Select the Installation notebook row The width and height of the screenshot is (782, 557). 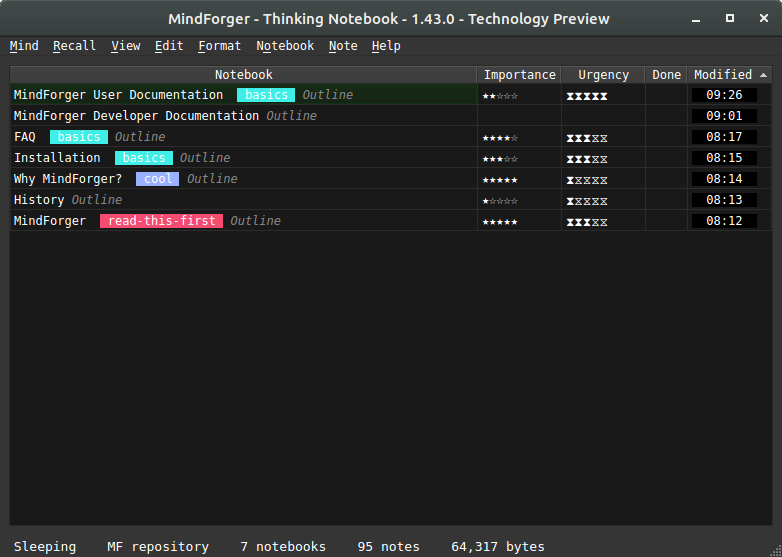[x=391, y=158]
